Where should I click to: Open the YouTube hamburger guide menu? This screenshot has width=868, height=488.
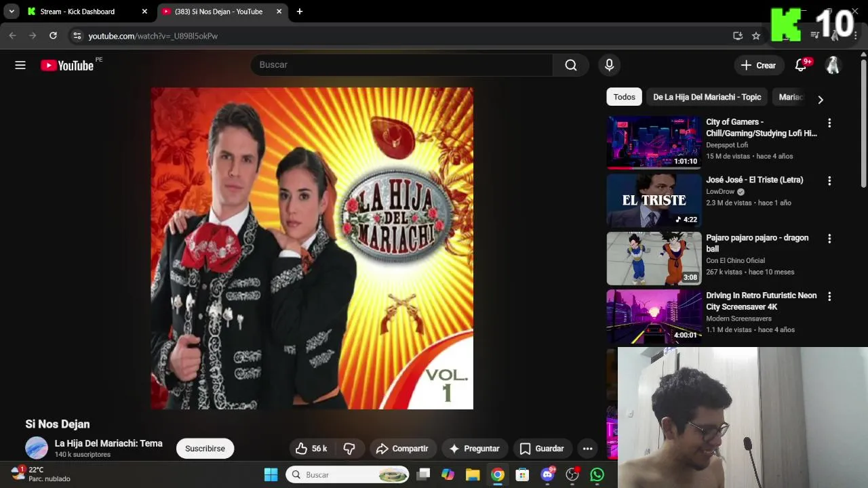[20, 65]
